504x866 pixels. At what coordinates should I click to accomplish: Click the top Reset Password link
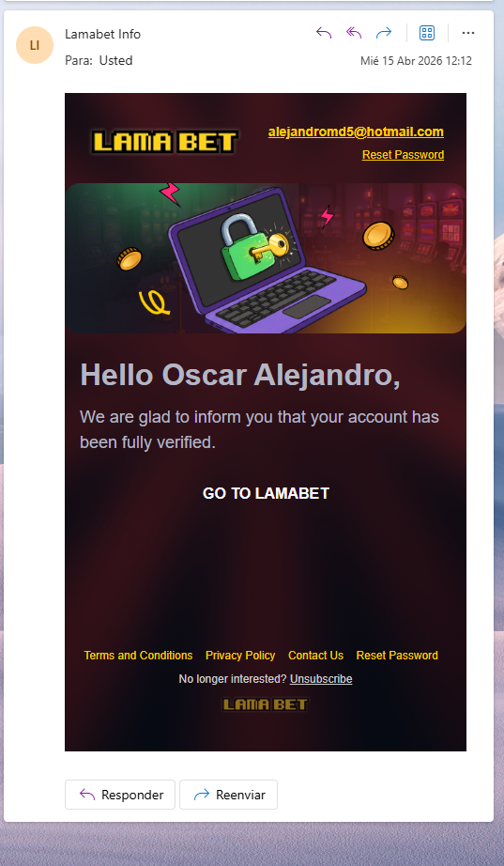403,155
